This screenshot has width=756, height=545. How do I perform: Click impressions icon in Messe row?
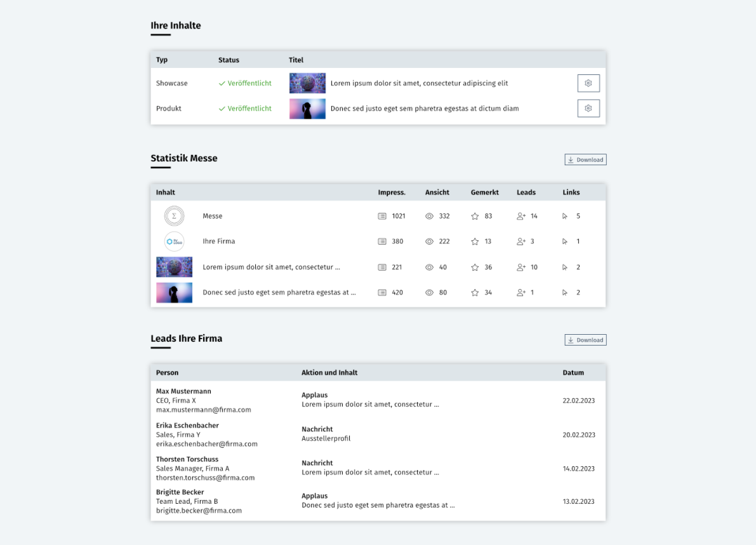382,216
